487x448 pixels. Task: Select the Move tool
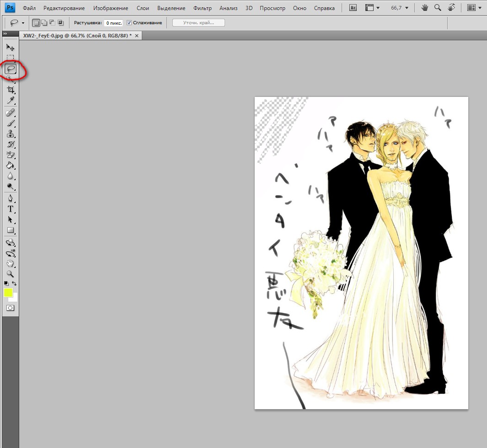(10, 48)
